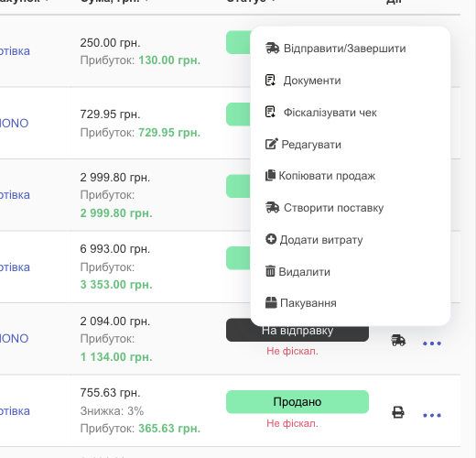Click the plus circle icon beside Додати витрату
This screenshot has height=458, width=476.
tap(271, 239)
